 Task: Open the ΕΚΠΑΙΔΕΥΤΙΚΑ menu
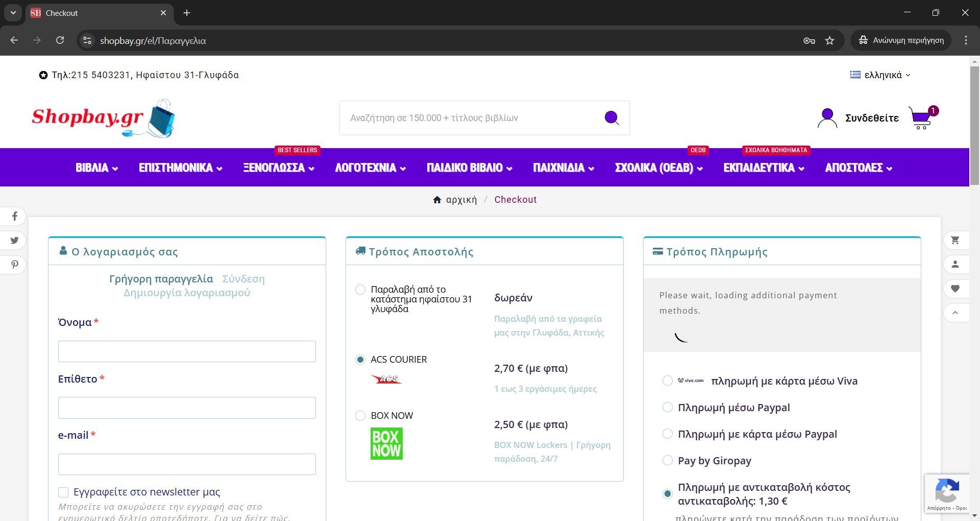pyautogui.click(x=764, y=168)
